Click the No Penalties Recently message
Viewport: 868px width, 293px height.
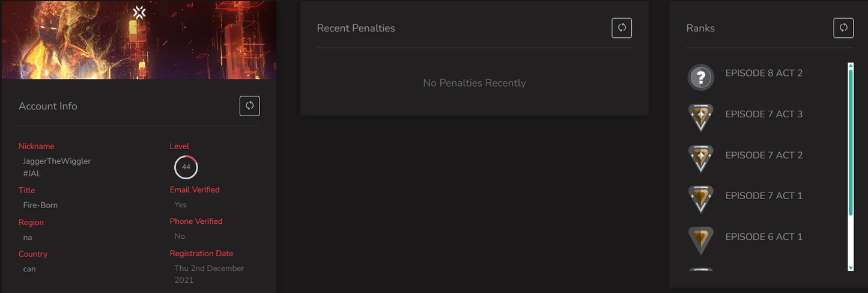[475, 83]
